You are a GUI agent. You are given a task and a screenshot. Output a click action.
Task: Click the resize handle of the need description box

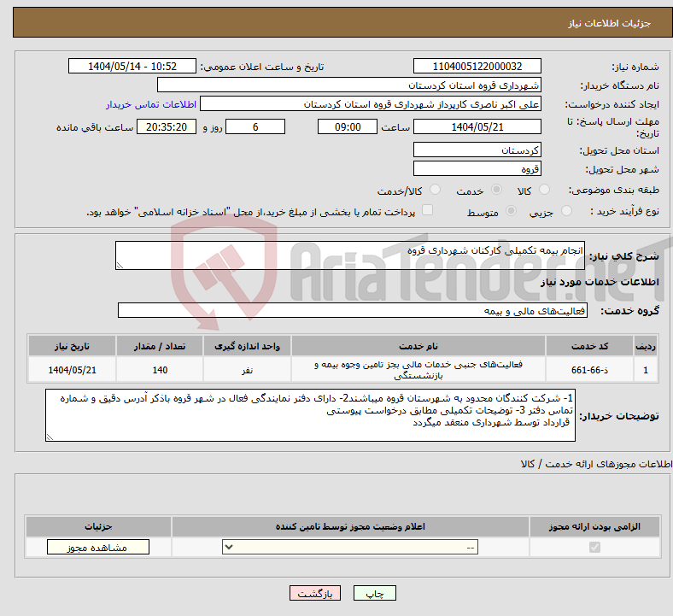(120, 266)
